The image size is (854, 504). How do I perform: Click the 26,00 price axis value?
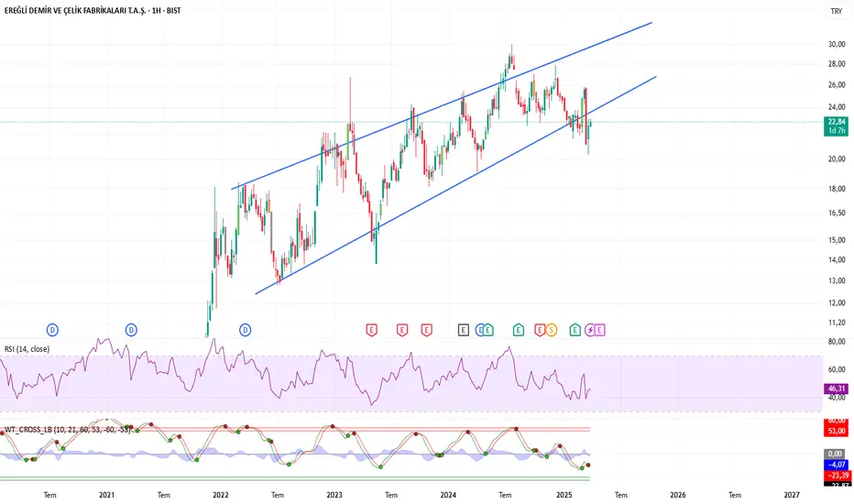(x=837, y=85)
